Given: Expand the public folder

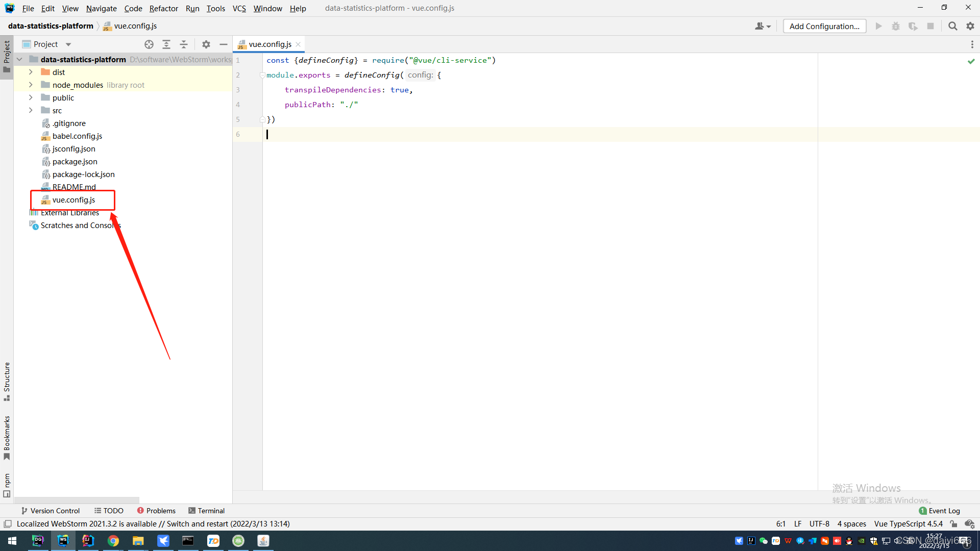Looking at the screenshot, I should [31, 97].
